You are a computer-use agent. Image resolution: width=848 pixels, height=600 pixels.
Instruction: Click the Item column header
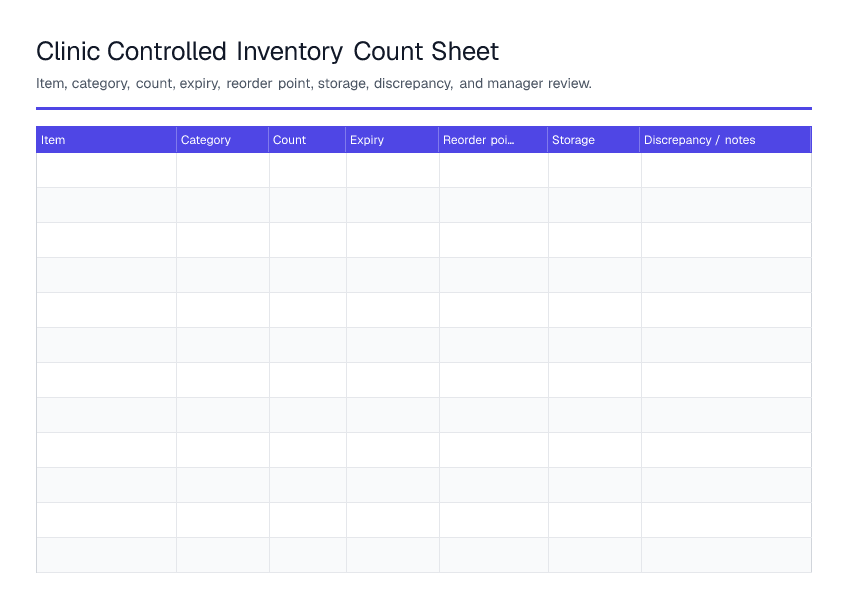coord(106,140)
